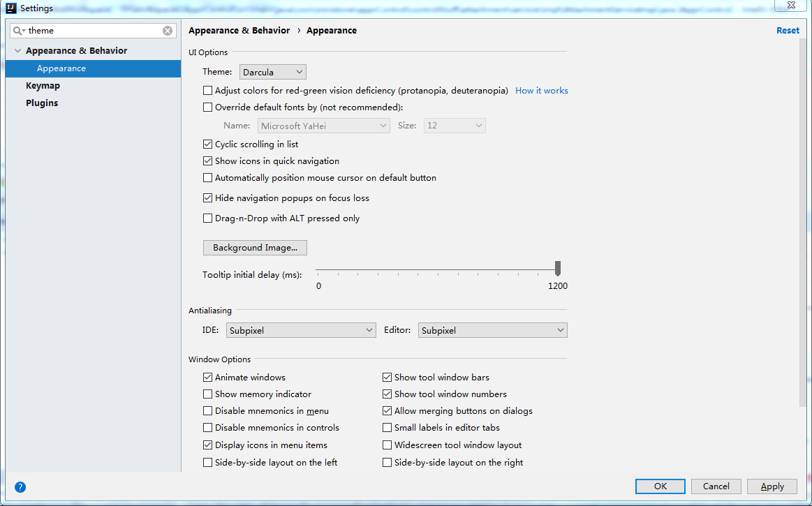The height and width of the screenshot is (506, 812).
Task: Open the Editor antialiasing dropdown
Action: coord(492,330)
